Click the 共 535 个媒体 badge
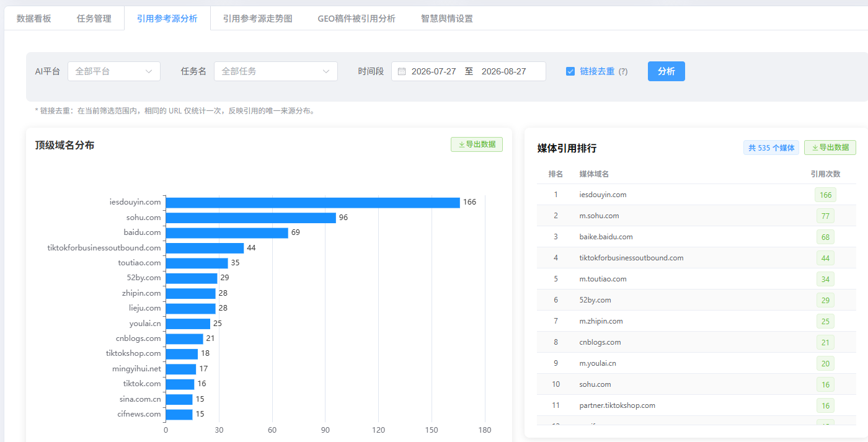868x442 pixels. click(771, 148)
